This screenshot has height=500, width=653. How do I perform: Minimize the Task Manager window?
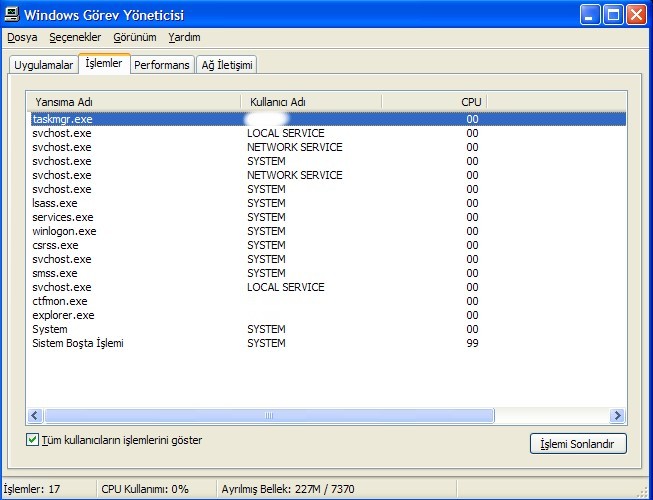tap(590, 15)
